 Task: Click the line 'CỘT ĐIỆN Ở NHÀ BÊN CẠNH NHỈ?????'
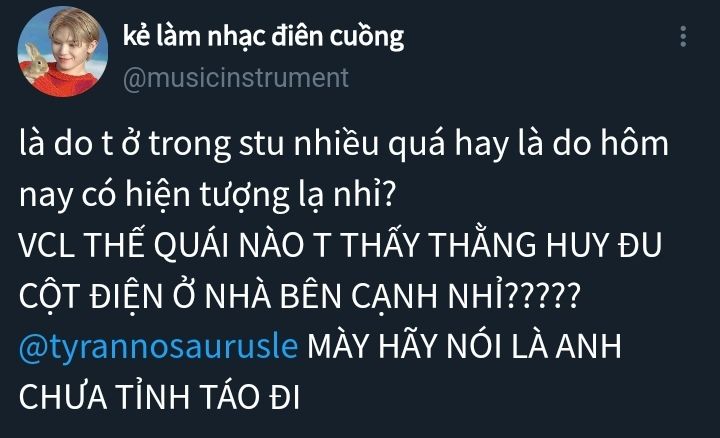(x=300, y=296)
